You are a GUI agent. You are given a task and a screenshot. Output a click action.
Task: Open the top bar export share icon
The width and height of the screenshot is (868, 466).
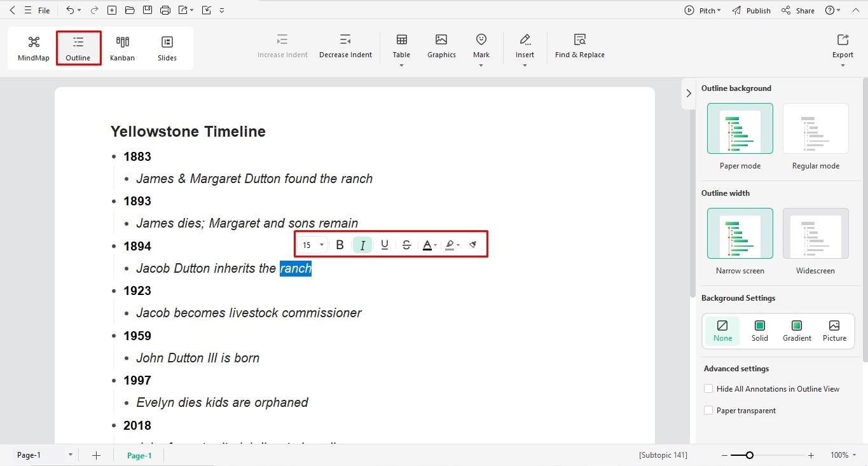click(184, 10)
